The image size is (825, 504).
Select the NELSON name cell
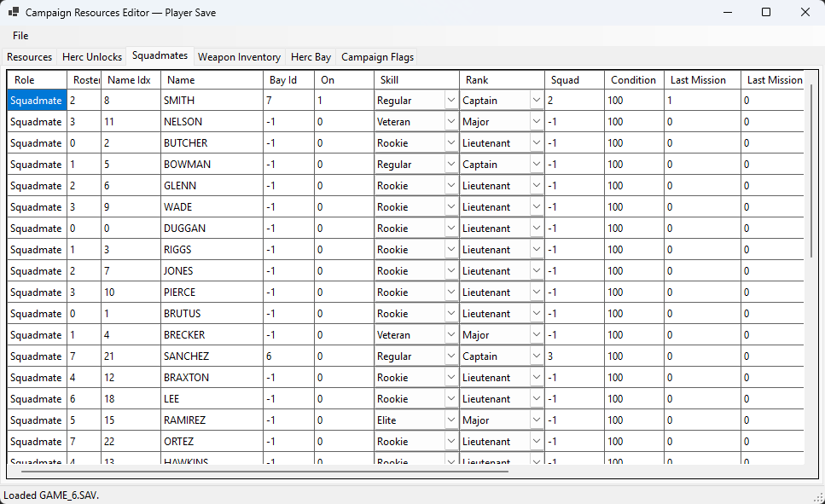click(x=212, y=122)
